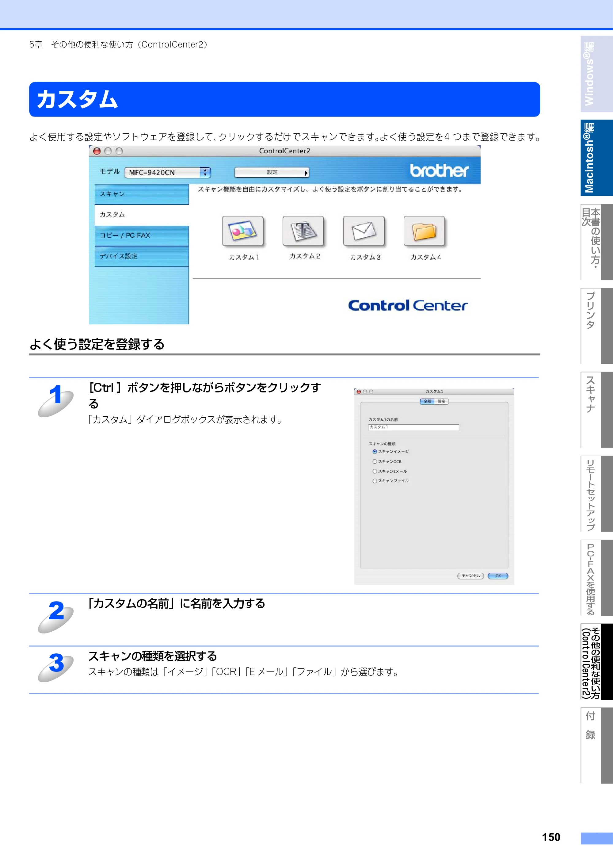
Task: Switch to the 全般 tab in the カスタム1 dialog
Action: pos(427,401)
